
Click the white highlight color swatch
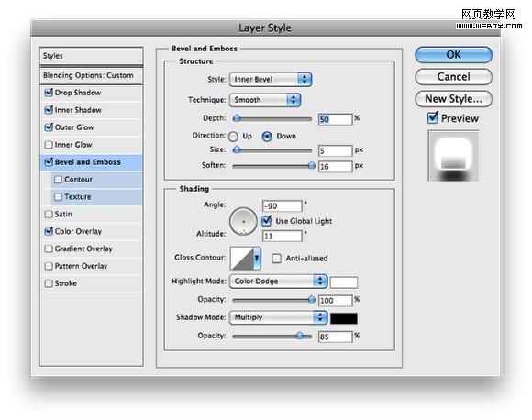[x=344, y=282]
